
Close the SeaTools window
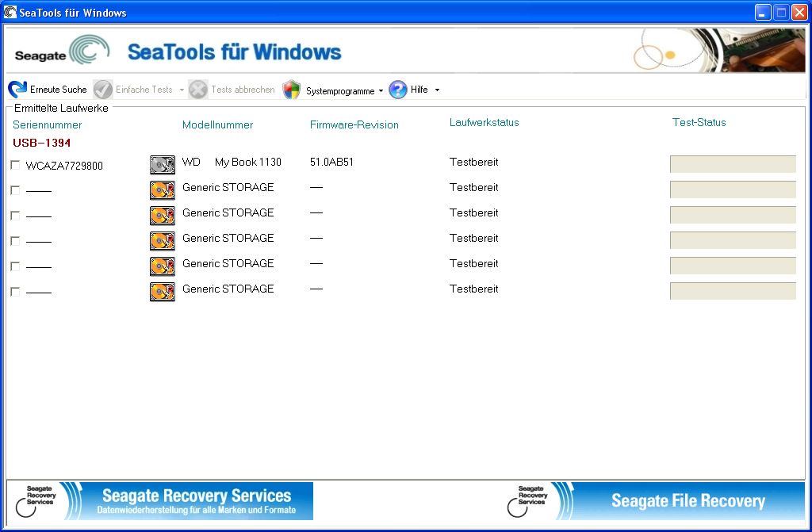point(799,12)
